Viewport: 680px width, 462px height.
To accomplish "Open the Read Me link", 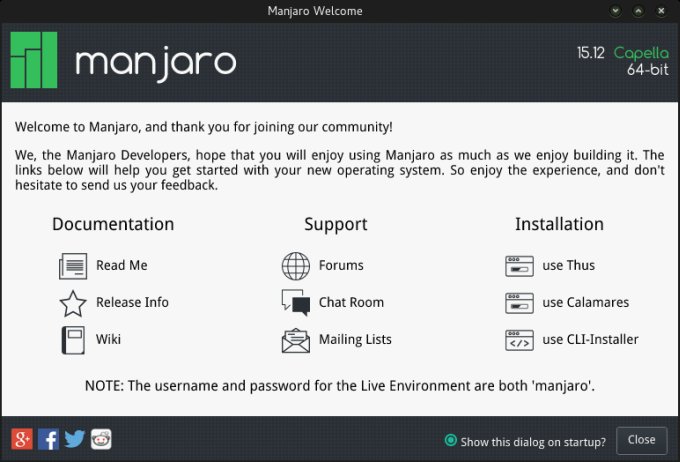I will (x=121, y=265).
